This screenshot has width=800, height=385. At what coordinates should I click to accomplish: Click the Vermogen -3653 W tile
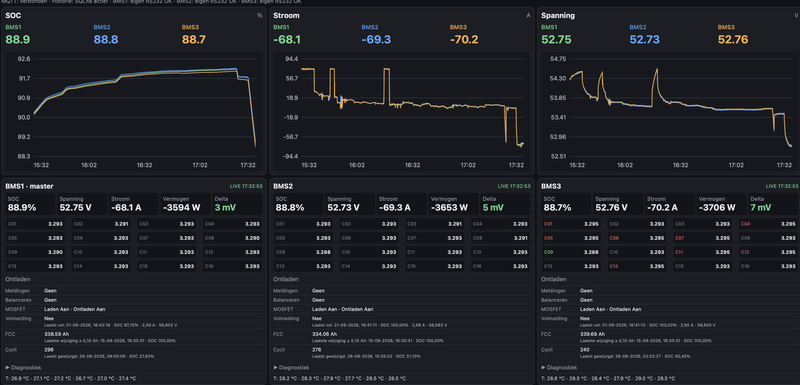(453, 204)
